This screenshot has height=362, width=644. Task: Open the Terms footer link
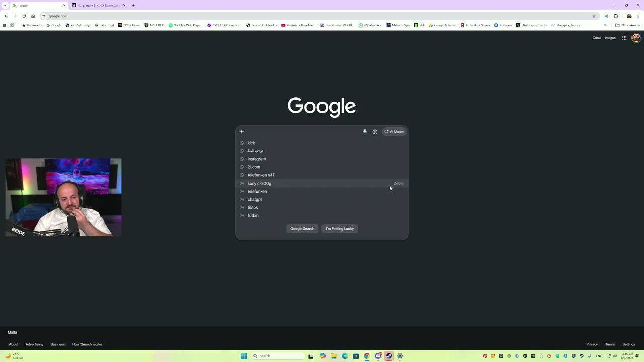pyautogui.click(x=610, y=344)
